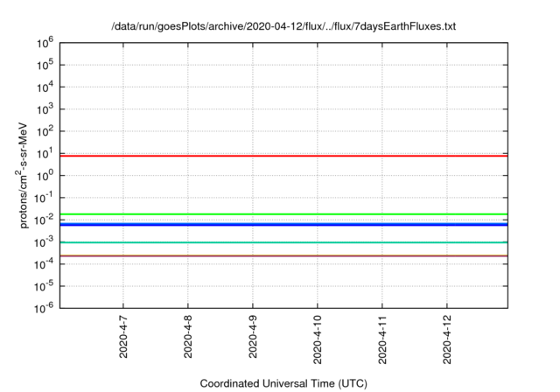560x392 pixels.
Task: Select the 10^0 y-axis label
Action: pos(45,176)
